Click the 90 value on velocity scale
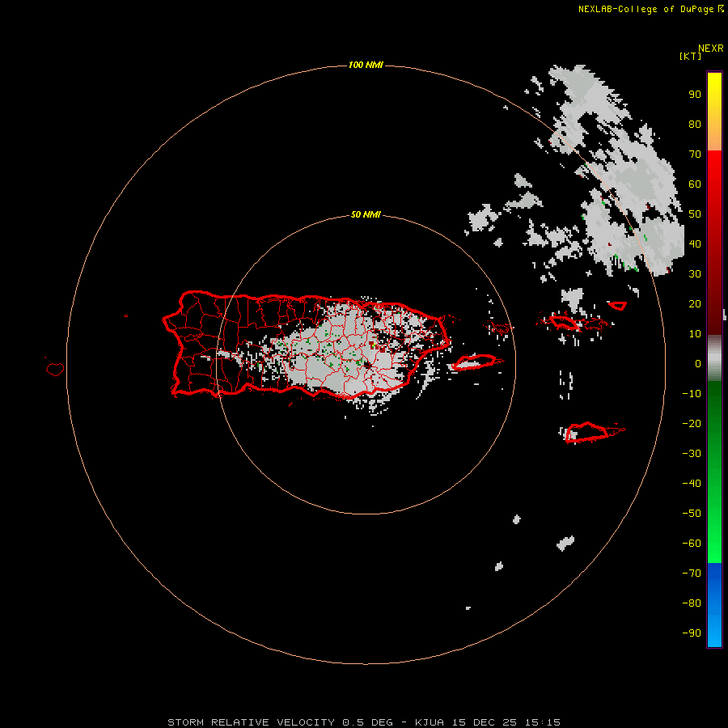 tap(695, 95)
